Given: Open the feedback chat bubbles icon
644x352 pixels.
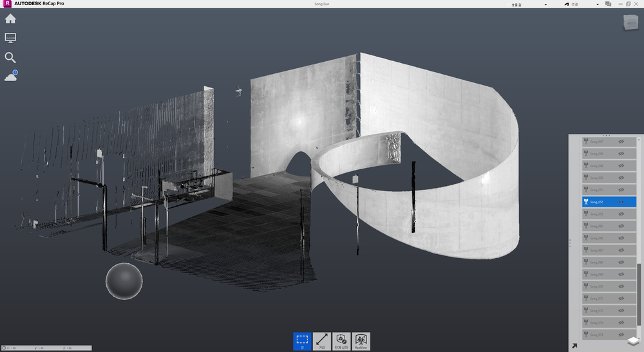Looking at the screenshot, I should click(607, 4).
